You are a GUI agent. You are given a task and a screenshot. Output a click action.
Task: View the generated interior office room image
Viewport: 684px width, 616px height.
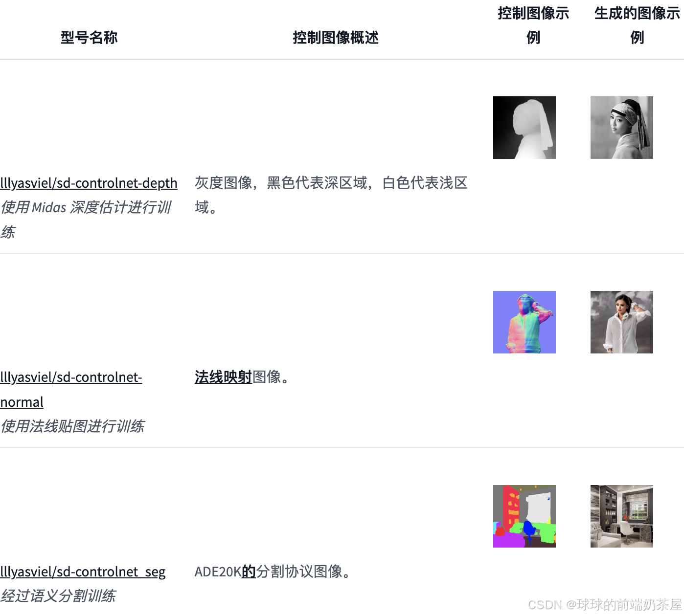pos(622,516)
